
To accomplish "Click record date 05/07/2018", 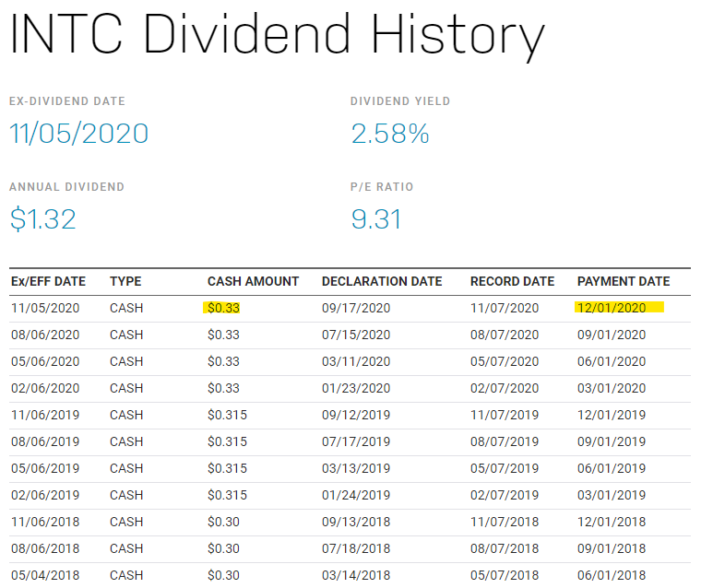I will click(505, 575).
